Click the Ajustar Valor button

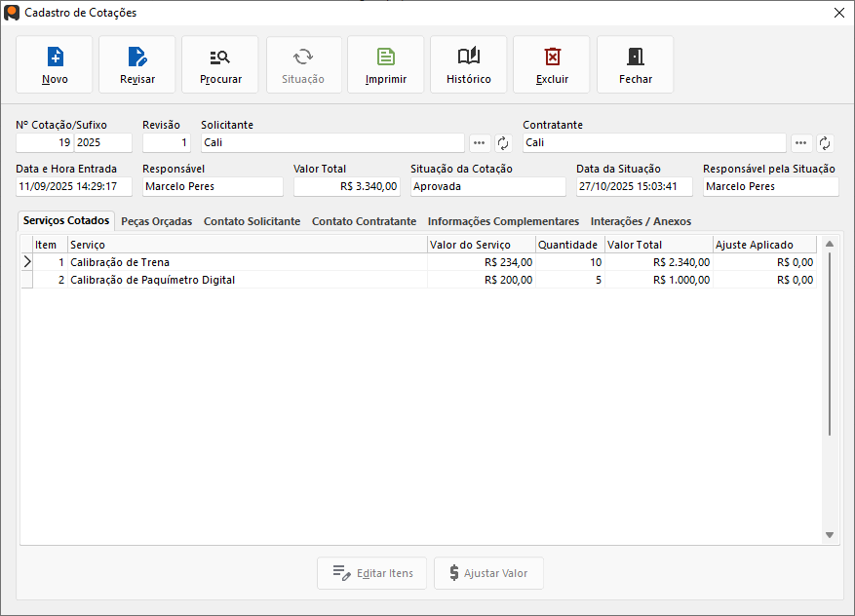[x=488, y=573]
